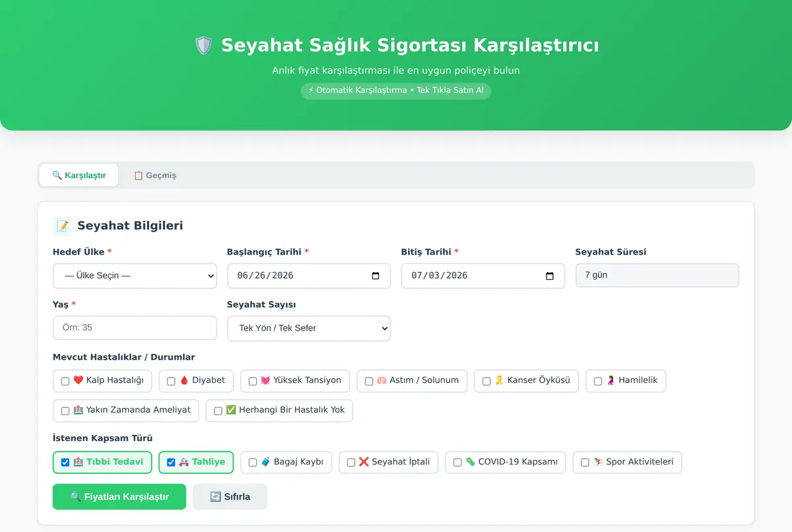
Task: Open the Seyahat Sayısı dropdown
Action: (309, 328)
